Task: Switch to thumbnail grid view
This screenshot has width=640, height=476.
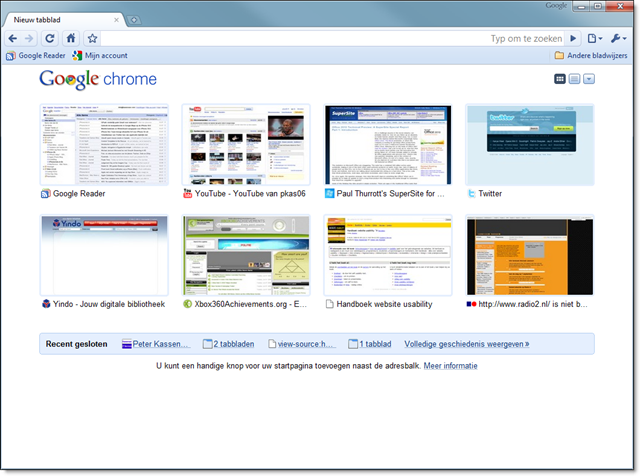Action: click(x=560, y=79)
